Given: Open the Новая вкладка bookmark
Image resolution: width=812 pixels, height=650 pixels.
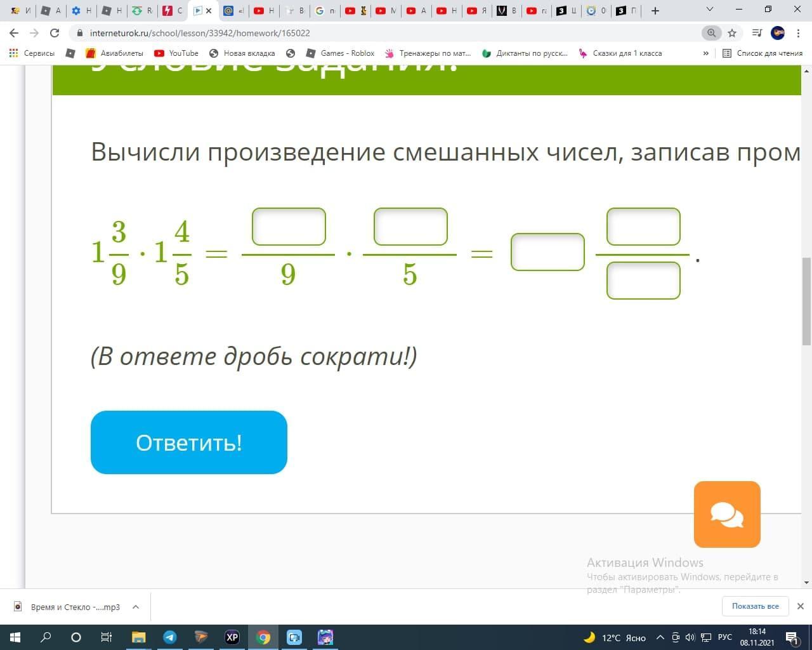Looking at the screenshot, I should (242, 53).
